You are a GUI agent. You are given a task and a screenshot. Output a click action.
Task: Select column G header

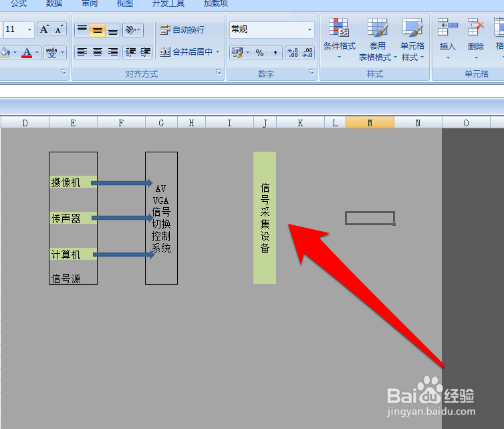(x=161, y=123)
